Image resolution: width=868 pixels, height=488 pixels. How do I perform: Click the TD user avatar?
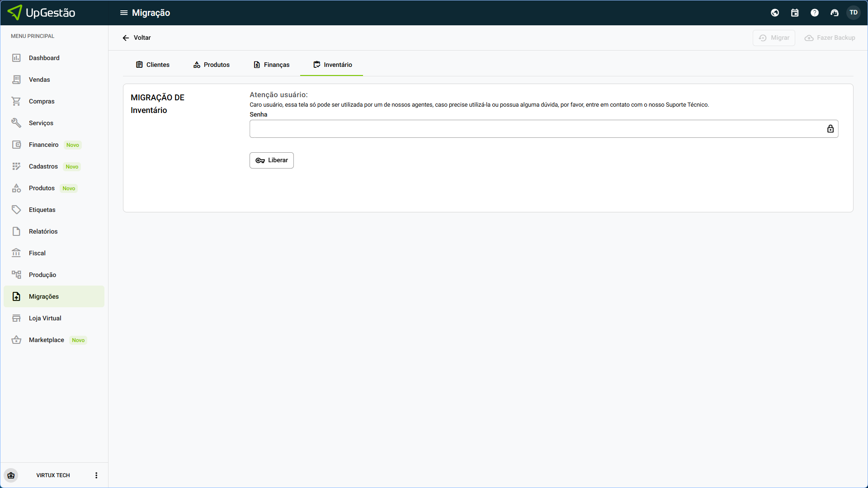(x=854, y=13)
